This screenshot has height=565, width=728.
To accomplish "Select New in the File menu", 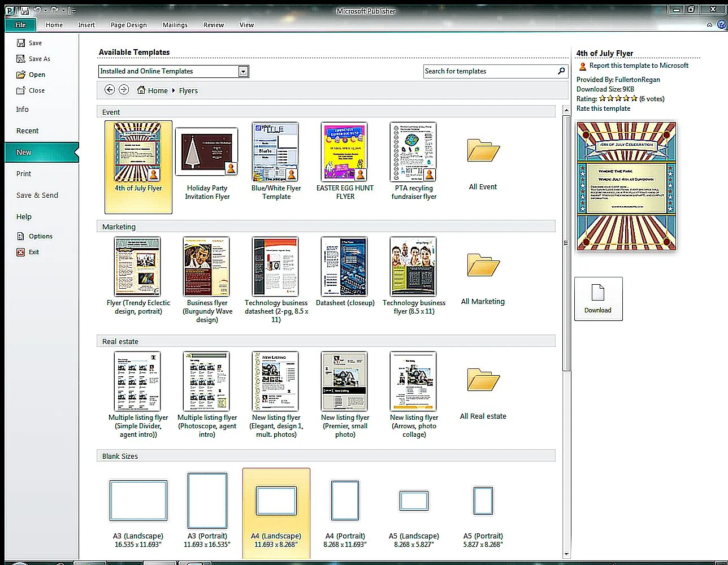I will [x=42, y=153].
